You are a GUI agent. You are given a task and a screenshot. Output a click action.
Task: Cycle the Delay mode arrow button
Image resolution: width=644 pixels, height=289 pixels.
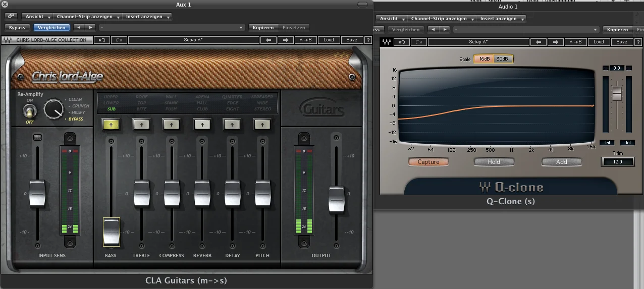pyautogui.click(x=232, y=124)
